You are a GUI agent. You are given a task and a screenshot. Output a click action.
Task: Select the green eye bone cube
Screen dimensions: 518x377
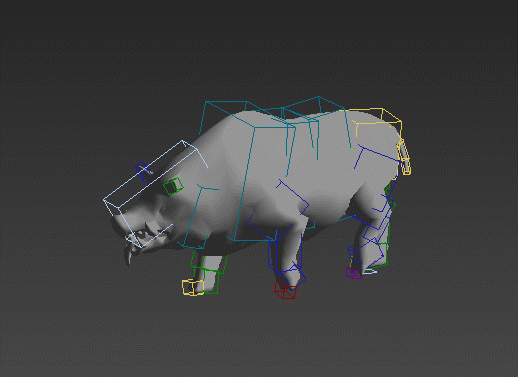[173, 186]
